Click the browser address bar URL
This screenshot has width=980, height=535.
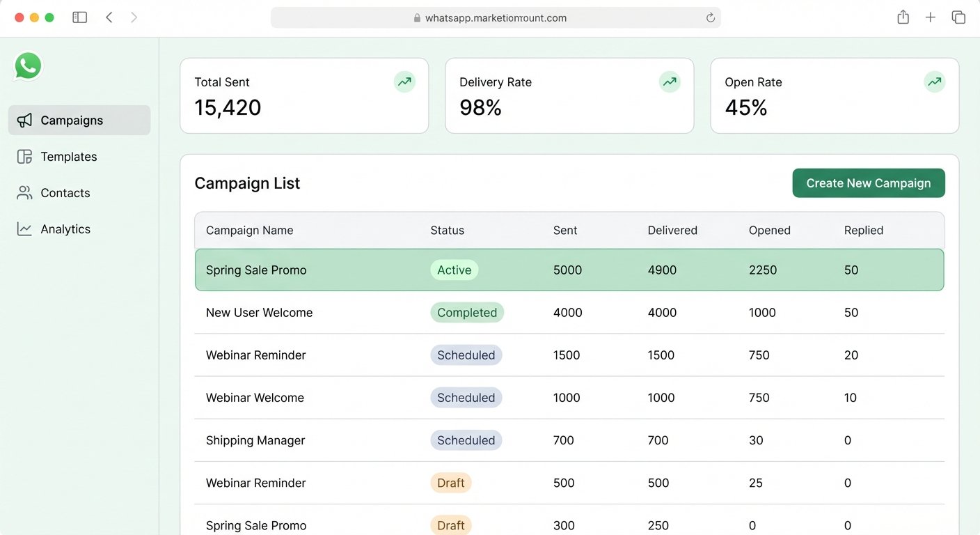(496, 18)
